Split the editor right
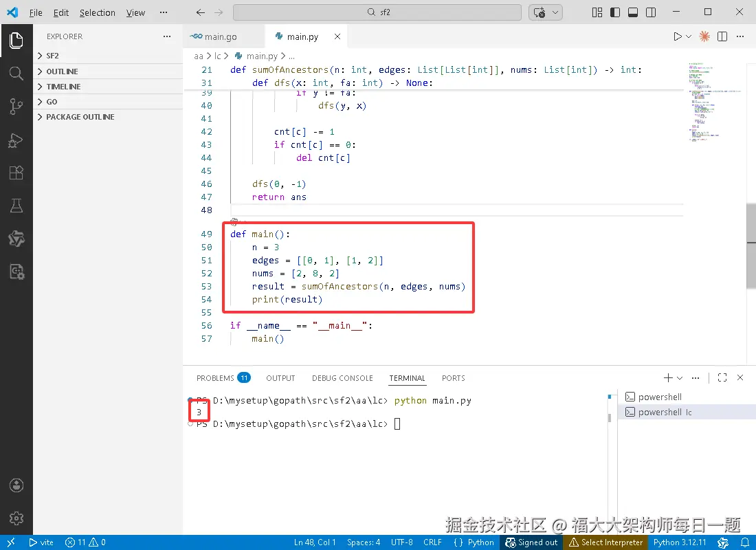The height and width of the screenshot is (550, 756). pos(722,36)
